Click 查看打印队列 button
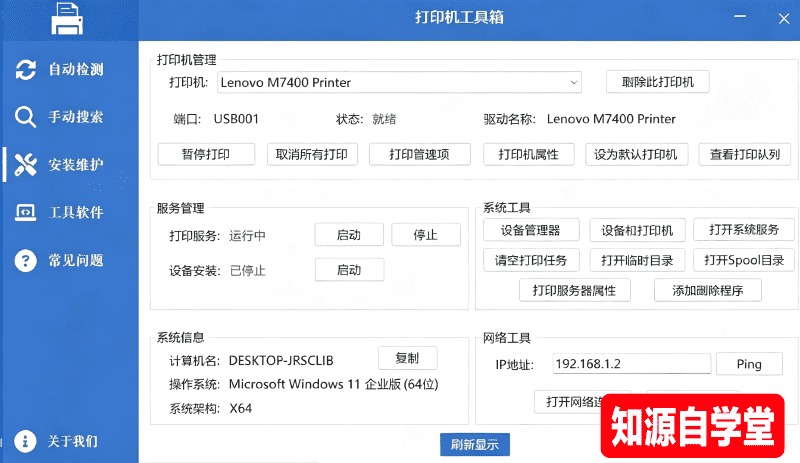800x463 pixels. pyautogui.click(x=745, y=154)
